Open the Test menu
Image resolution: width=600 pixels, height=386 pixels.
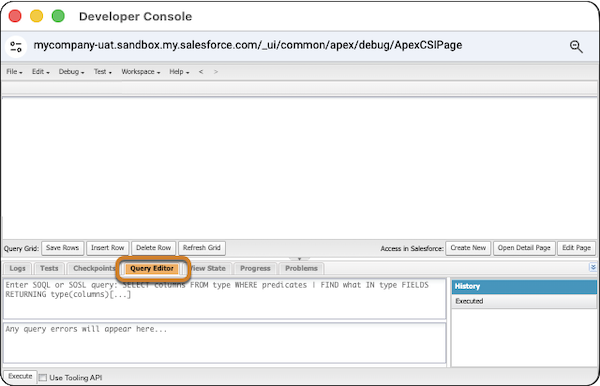click(103, 72)
